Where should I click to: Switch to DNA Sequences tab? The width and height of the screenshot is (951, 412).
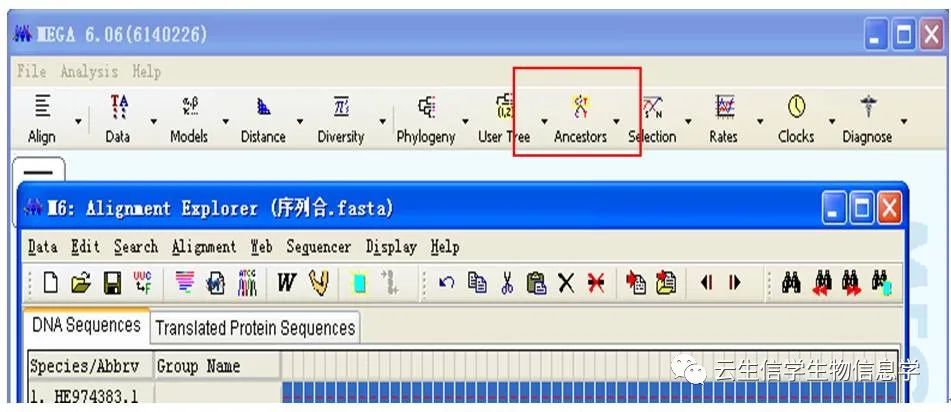(86, 325)
